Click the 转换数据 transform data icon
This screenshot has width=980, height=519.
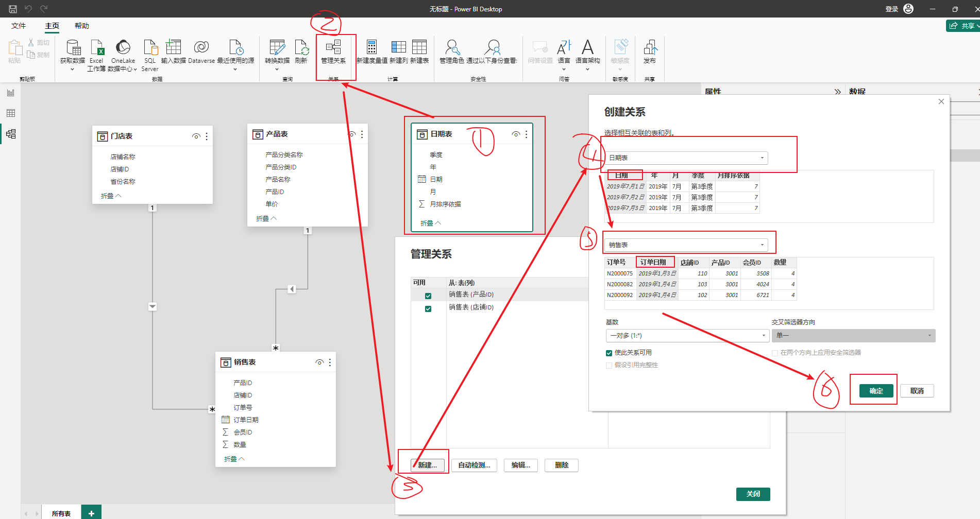click(x=277, y=55)
